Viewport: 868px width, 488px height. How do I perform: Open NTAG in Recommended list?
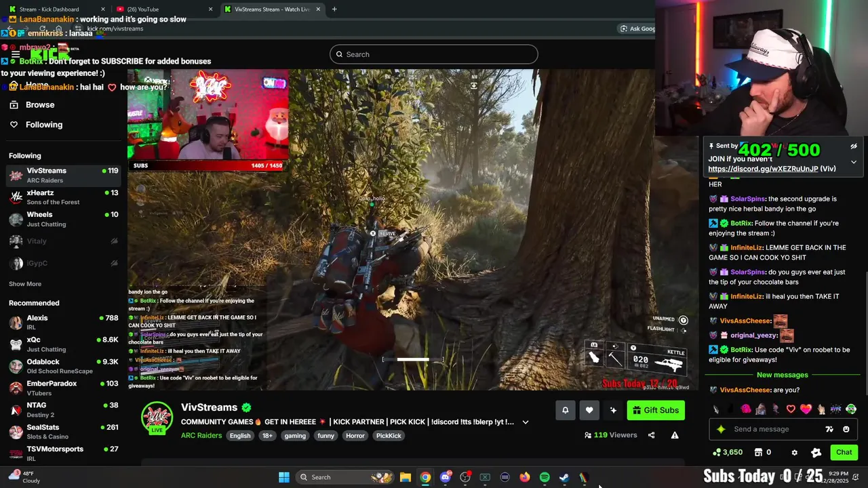tap(63, 409)
